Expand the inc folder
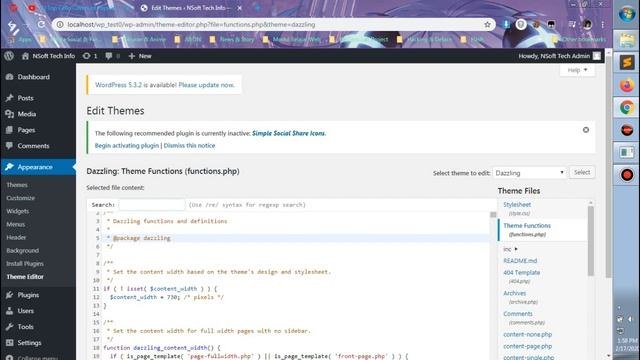 coord(510,249)
